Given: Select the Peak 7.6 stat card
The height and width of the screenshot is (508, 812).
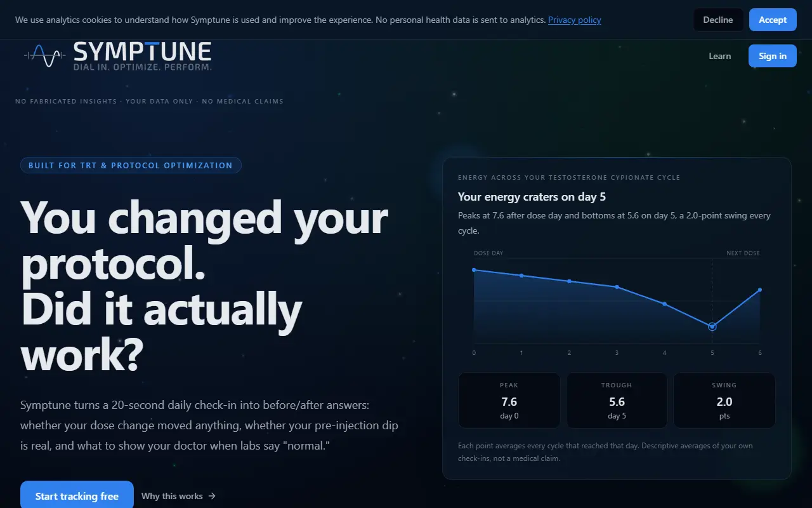Looking at the screenshot, I should click(509, 400).
